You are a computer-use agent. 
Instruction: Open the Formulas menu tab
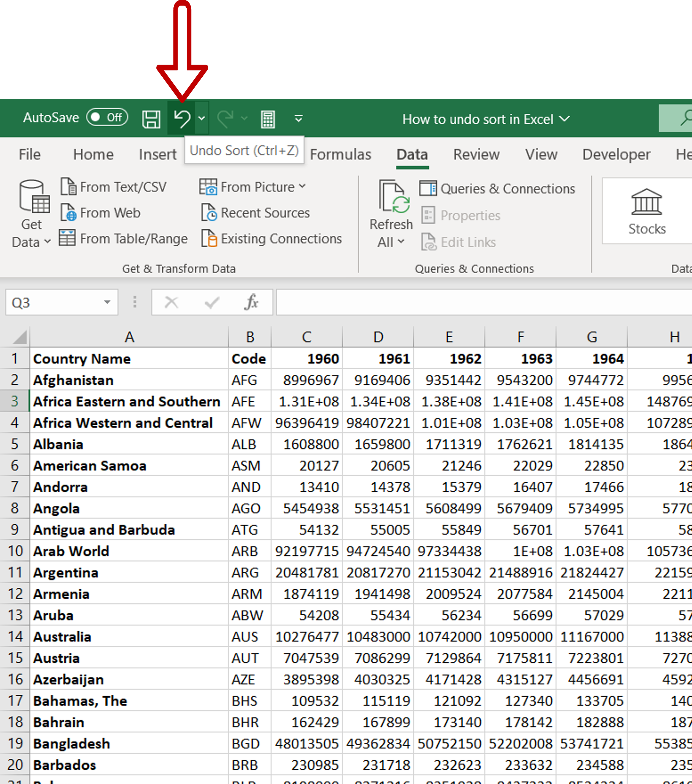pyautogui.click(x=341, y=154)
